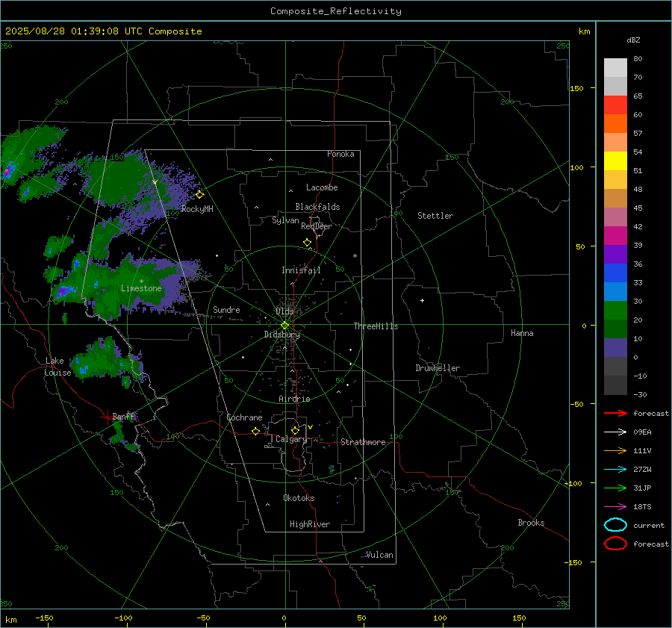Viewport: 672px width, 628px height.
Task: Select the cyan 27ZW arrow icon
Action: click(x=615, y=470)
